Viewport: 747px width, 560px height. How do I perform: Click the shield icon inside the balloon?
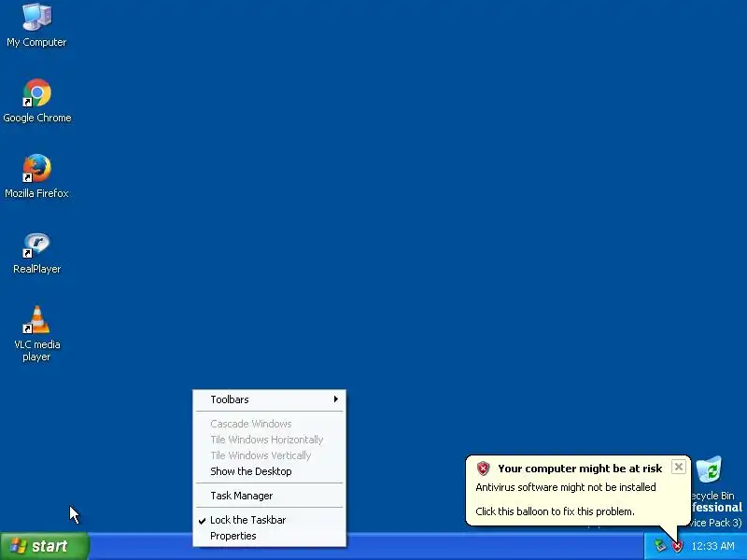483,469
